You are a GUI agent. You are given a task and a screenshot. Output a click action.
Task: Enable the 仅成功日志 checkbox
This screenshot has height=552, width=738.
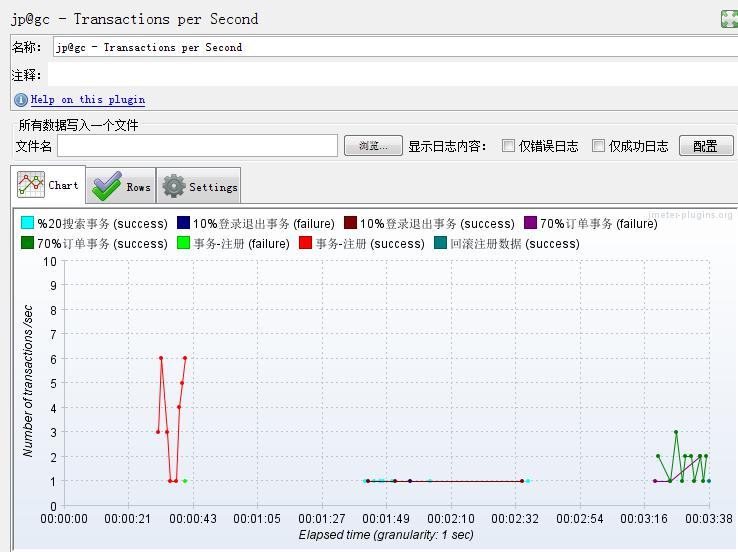click(x=599, y=146)
